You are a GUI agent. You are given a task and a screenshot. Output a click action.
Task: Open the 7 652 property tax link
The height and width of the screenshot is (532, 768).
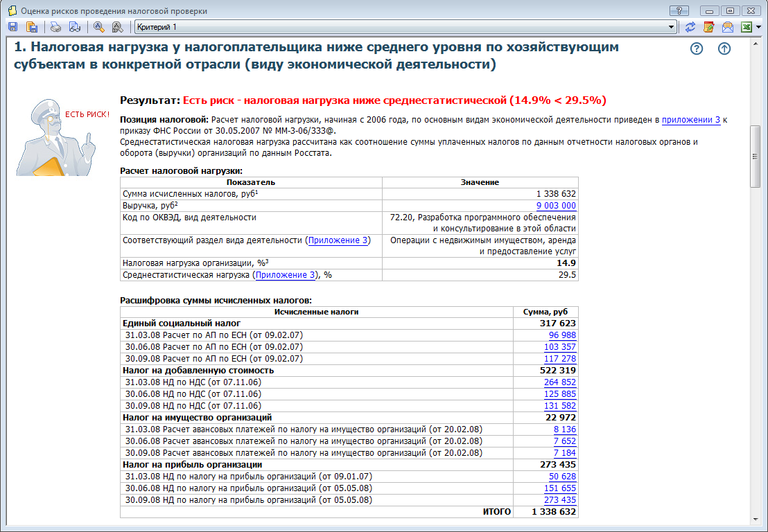[565, 441]
